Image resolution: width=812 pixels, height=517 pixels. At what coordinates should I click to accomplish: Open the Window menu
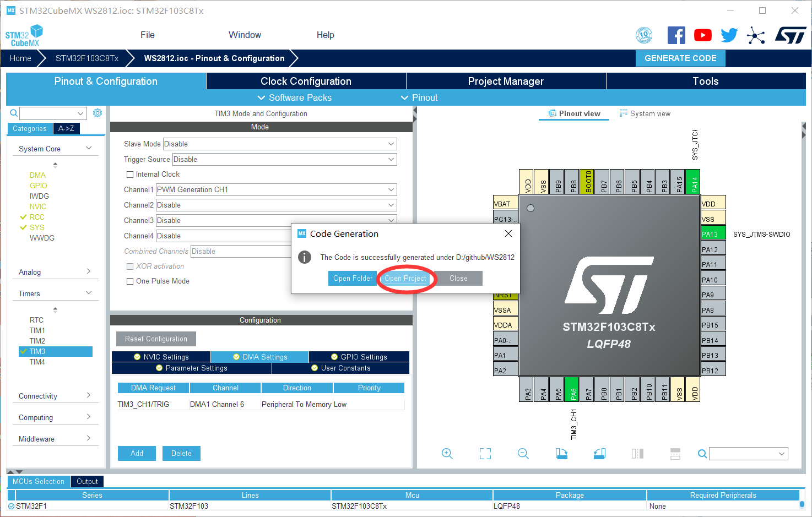245,35
